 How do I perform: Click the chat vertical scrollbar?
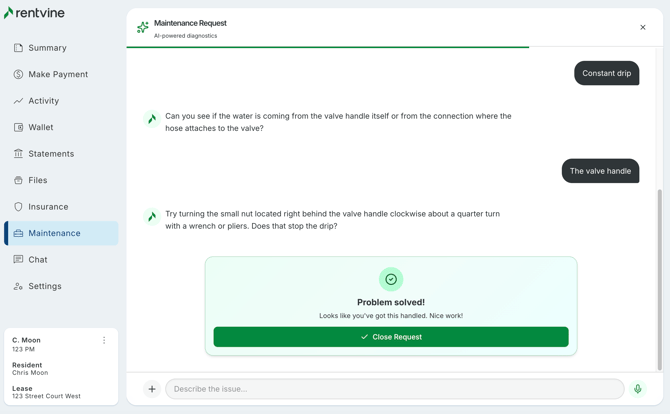tap(659, 280)
